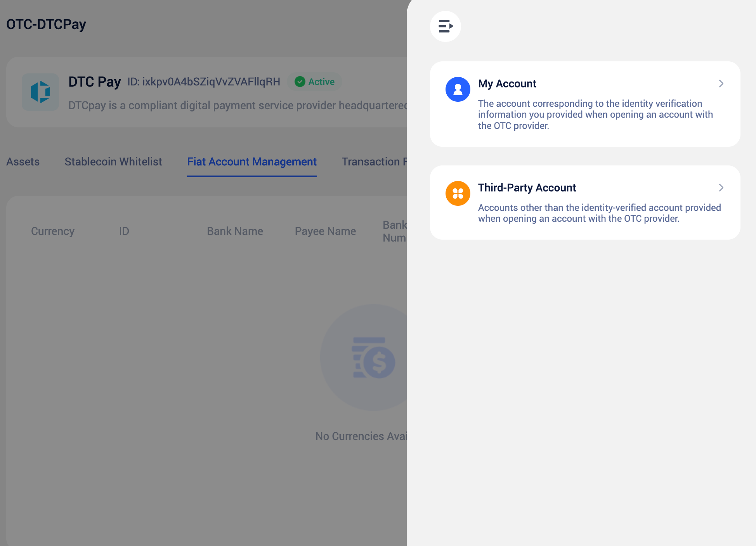Click the orange Third-Party Account icon
The height and width of the screenshot is (546, 756).
pyautogui.click(x=458, y=193)
